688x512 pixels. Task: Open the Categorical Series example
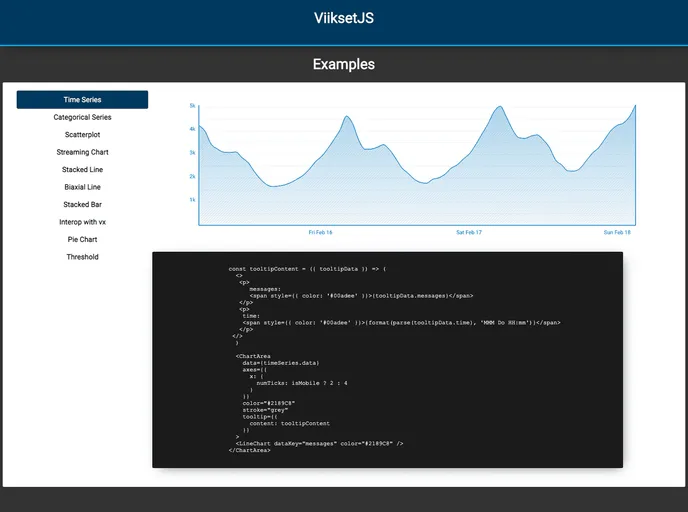click(82, 117)
